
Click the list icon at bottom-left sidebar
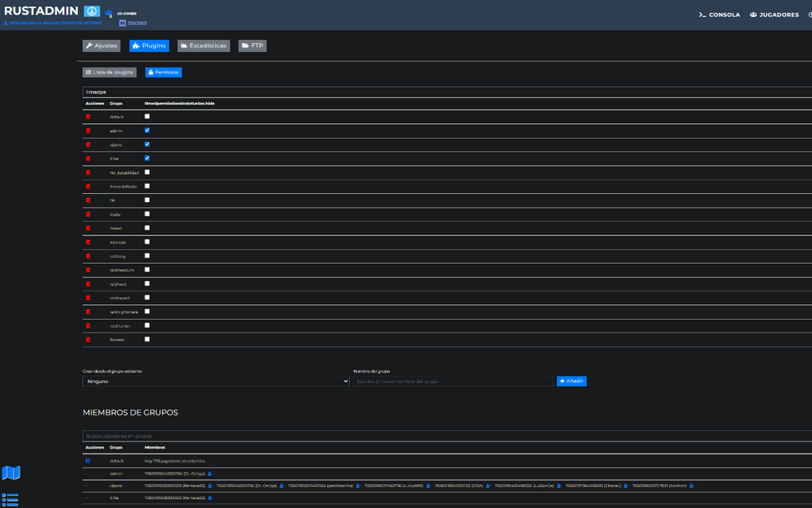click(11, 499)
